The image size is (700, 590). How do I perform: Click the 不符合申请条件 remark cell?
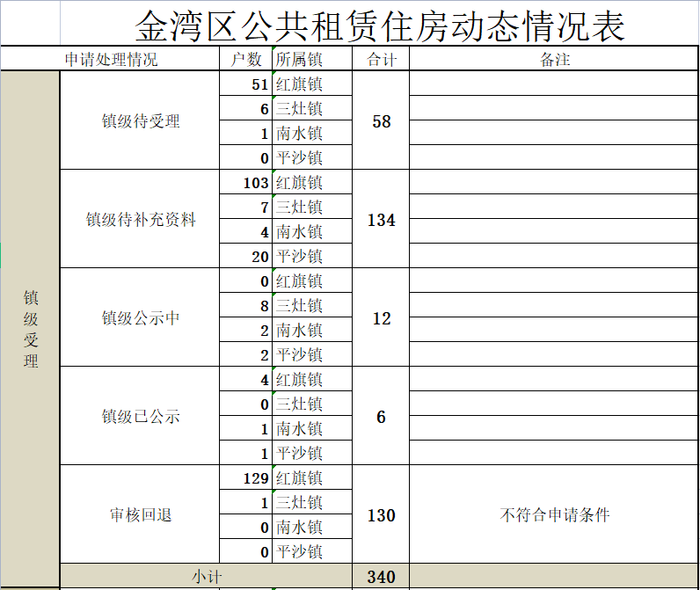click(x=554, y=515)
